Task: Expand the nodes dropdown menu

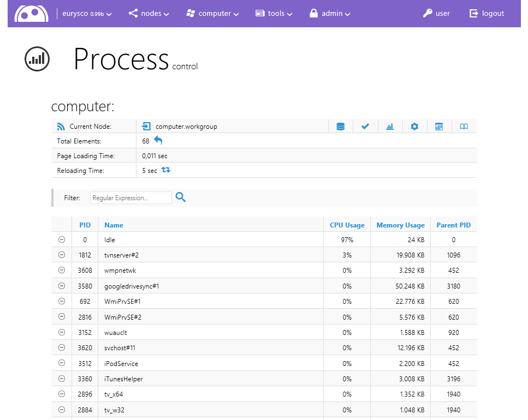Action: [149, 14]
